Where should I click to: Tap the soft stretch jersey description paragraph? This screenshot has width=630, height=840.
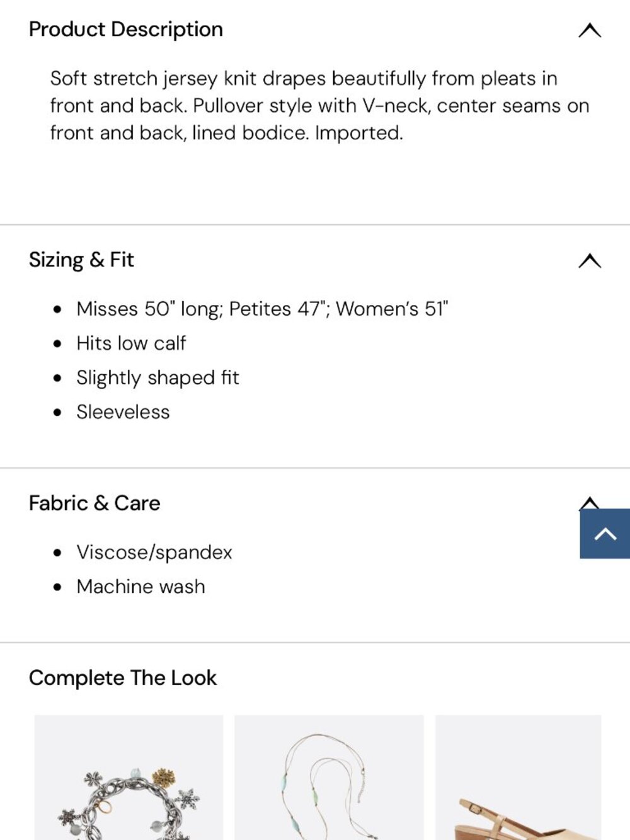tap(319, 106)
